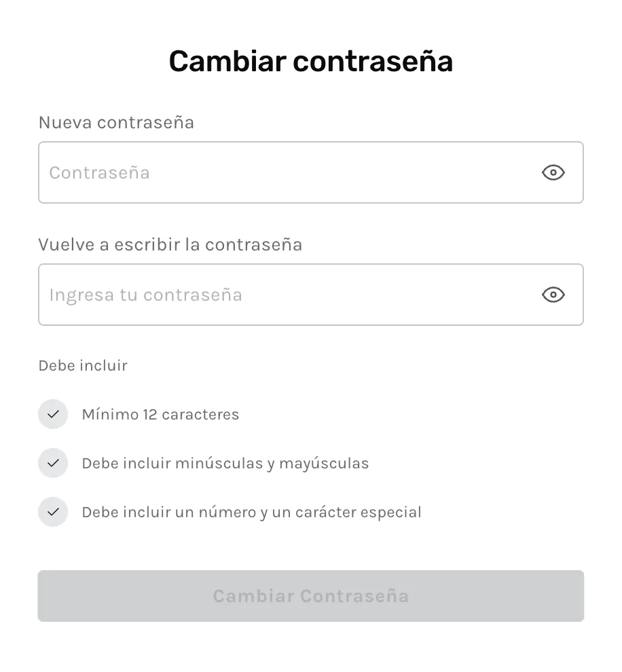Click the Vuelve a escribir la contraseña label
This screenshot has height=672, width=622.
[x=170, y=244]
